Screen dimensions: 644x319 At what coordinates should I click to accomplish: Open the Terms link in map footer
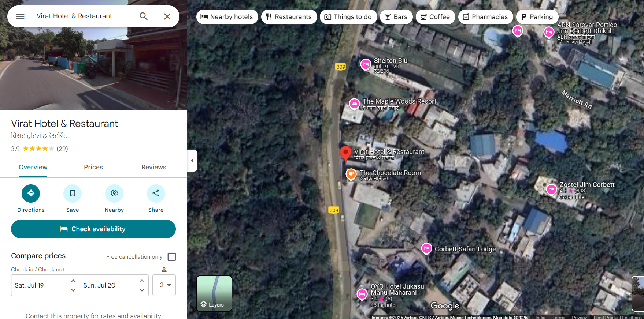click(559, 317)
